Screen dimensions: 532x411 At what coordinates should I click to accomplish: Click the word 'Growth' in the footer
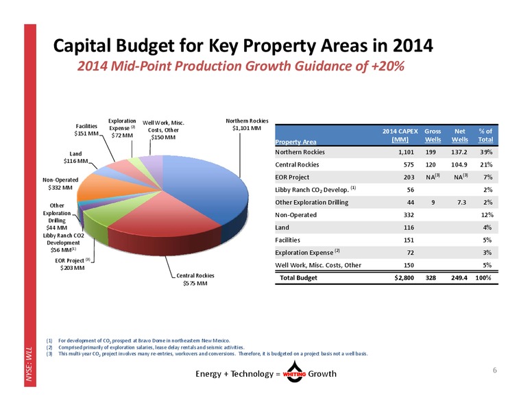322,374
